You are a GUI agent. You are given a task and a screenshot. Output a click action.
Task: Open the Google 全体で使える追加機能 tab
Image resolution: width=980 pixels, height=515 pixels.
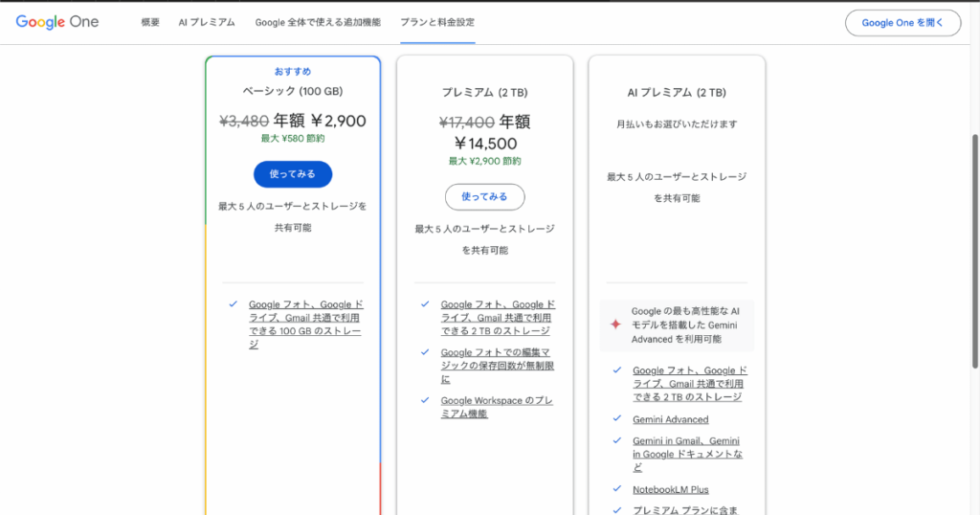[318, 23]
